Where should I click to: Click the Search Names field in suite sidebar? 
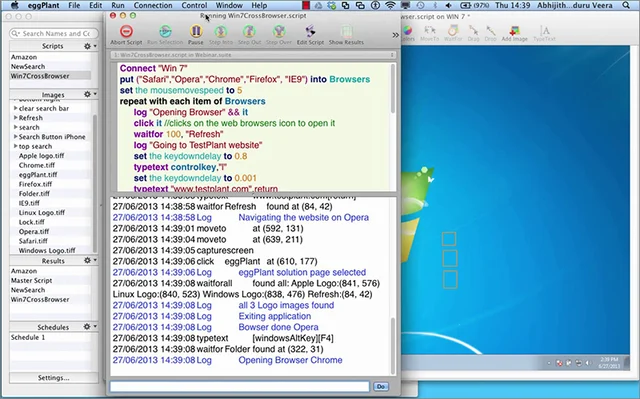[54, 33]
